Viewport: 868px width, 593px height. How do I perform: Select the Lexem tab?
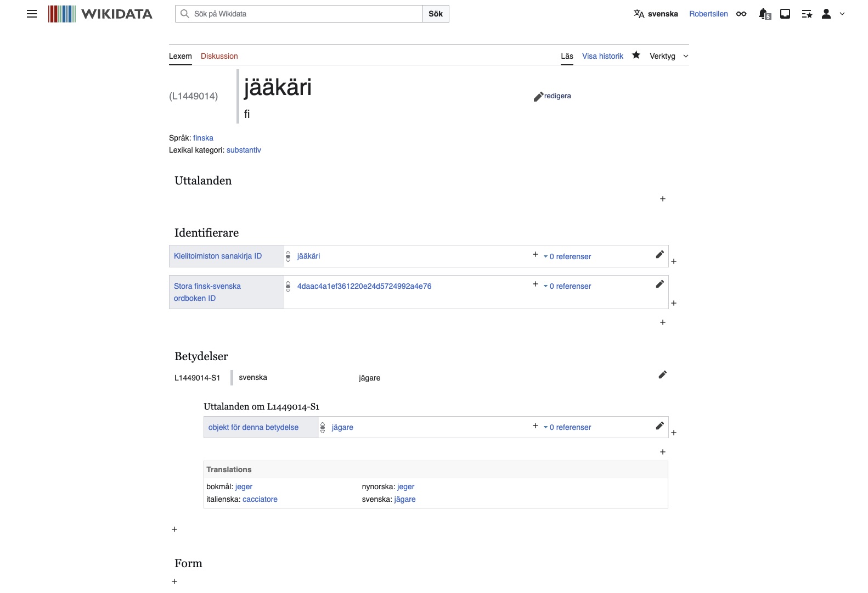[x=181, y=56]
